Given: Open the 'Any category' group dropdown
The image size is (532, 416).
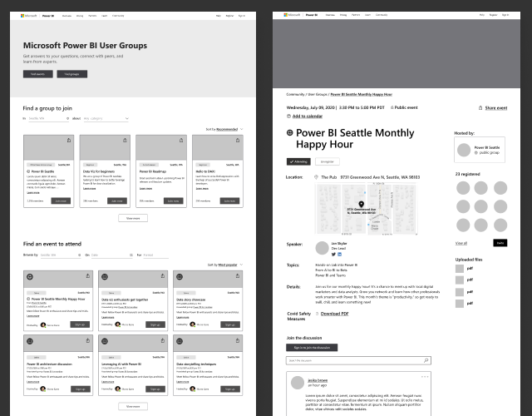Looking at the screenshot, I should 106,118.
